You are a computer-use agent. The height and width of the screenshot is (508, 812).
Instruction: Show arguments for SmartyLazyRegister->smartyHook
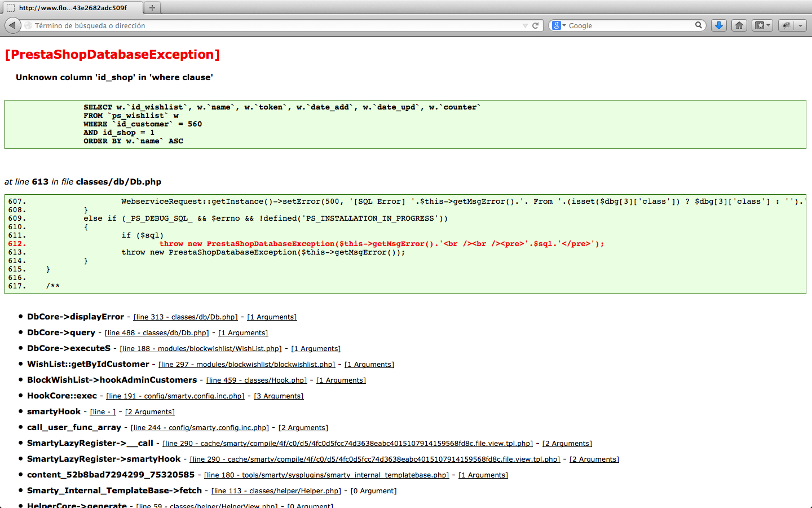pyautogui.click(x=594, y=459)
